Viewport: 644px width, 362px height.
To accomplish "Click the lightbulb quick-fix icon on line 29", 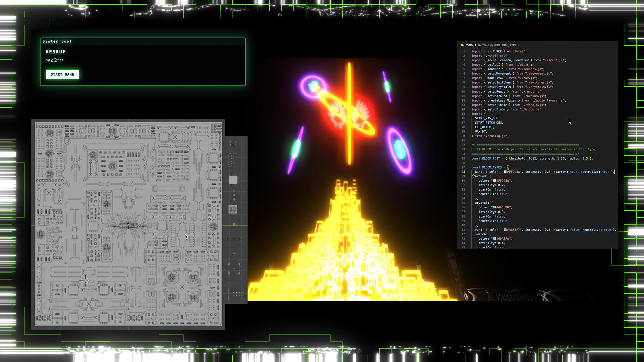I will 473,176.
